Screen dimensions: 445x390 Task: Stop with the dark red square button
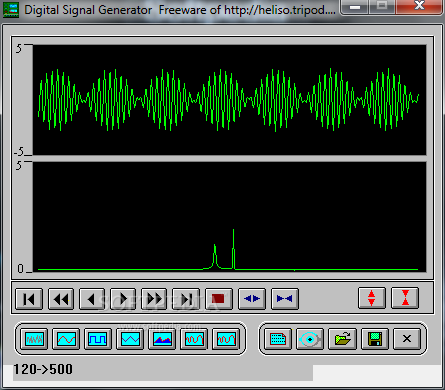[219, 299]
